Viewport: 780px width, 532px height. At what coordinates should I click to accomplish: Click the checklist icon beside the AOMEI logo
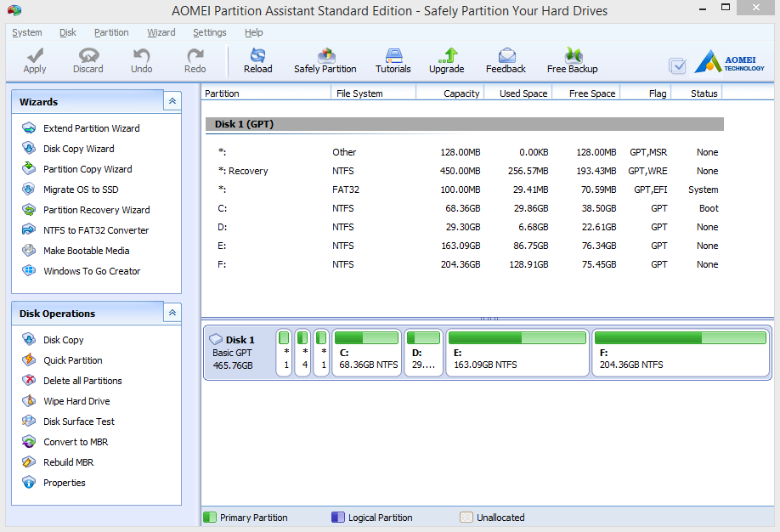tap(677, 65)
